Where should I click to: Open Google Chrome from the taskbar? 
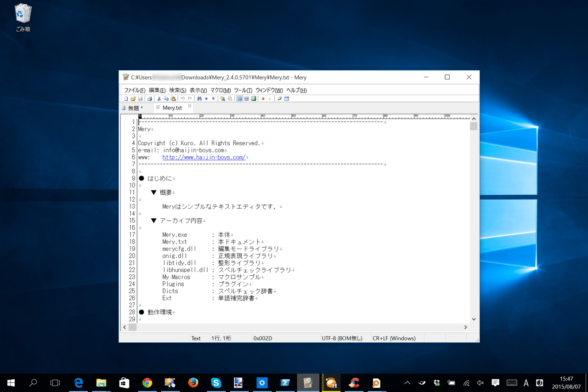pyautogui.click(x=147, y=383)
